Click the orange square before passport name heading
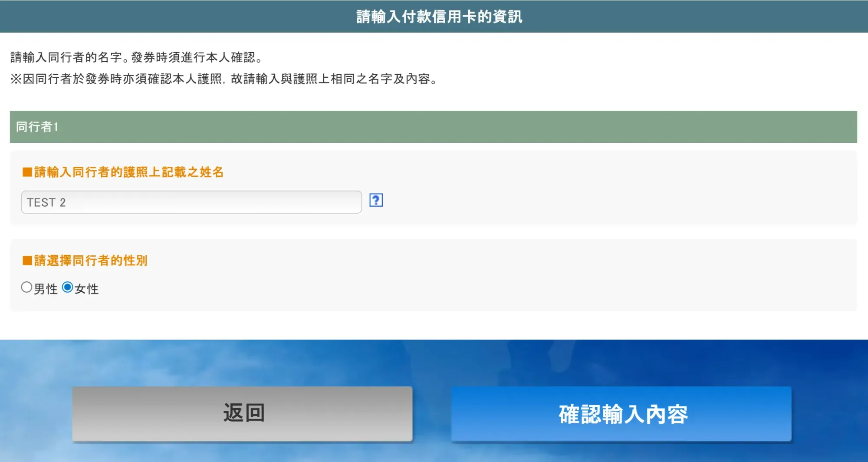Viewport: 868px width, 462px height. pos(27,172)
